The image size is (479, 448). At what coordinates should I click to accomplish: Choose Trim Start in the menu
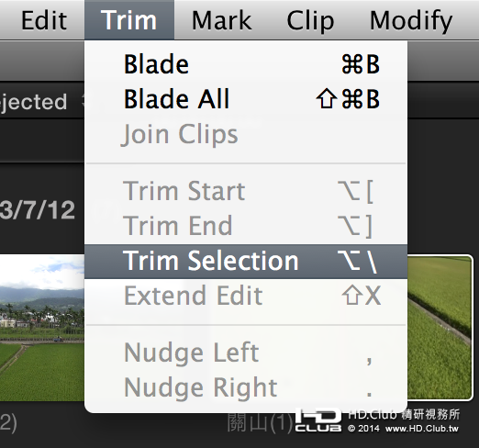click(246, 192)
